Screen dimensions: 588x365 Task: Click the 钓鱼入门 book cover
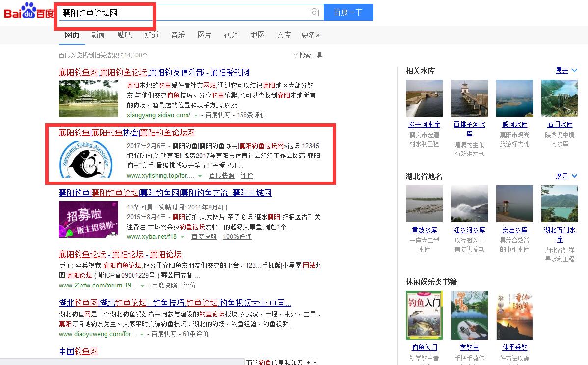tap(424, 315)
